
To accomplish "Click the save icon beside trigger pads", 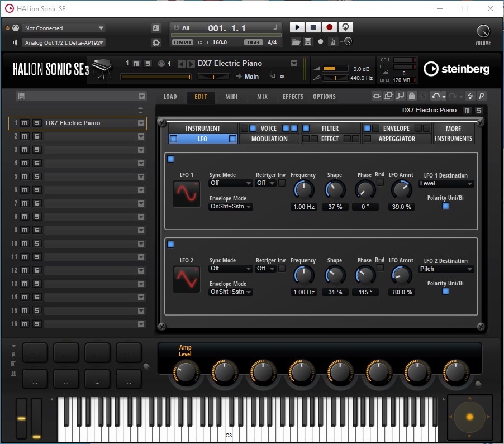I will coord(13,355).
